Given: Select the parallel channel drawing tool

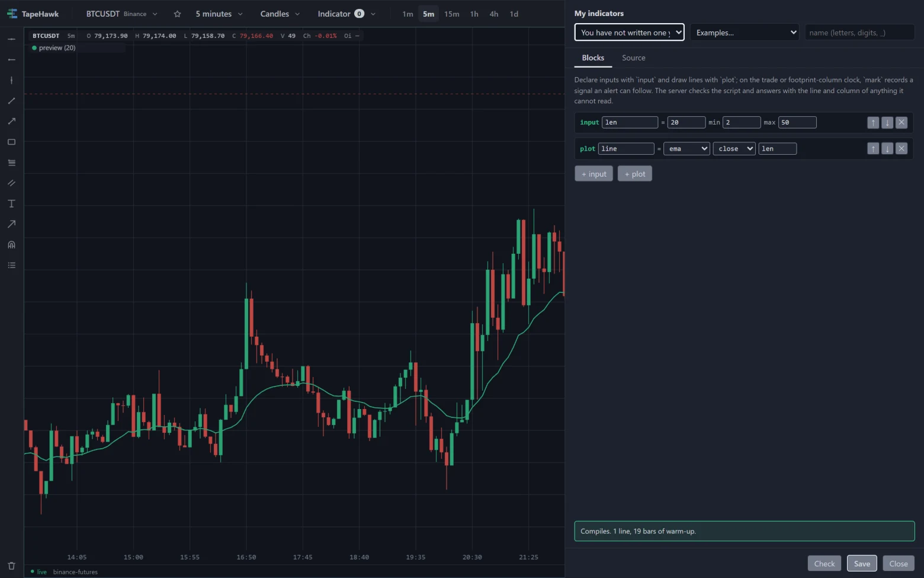Looking at the screenshot, I should (11, 183).
